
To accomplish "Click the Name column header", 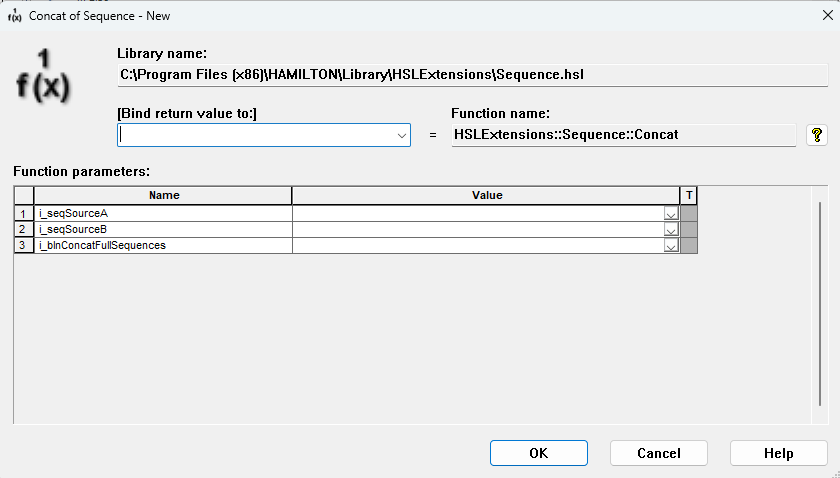I will click(163, 196).
